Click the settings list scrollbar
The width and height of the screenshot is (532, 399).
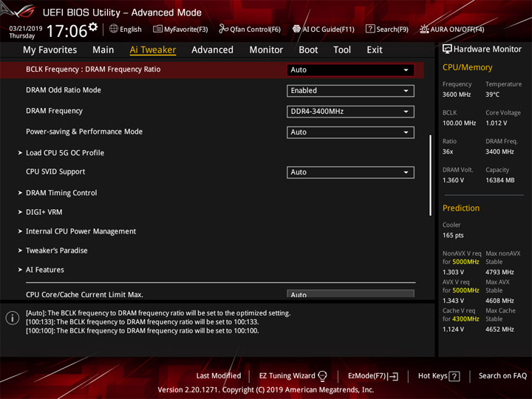pyautogui.click(x=431, y=175)
